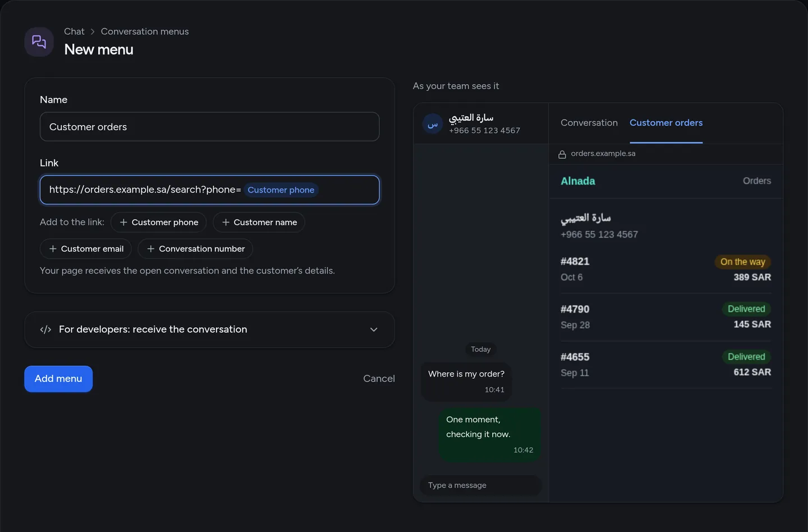Click the lock icon beside orders.example.sa
This screenshot has width=808, height=532.
562,154
